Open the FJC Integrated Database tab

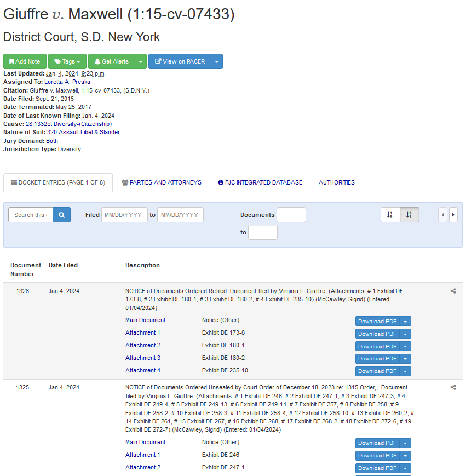coord(260,182)
